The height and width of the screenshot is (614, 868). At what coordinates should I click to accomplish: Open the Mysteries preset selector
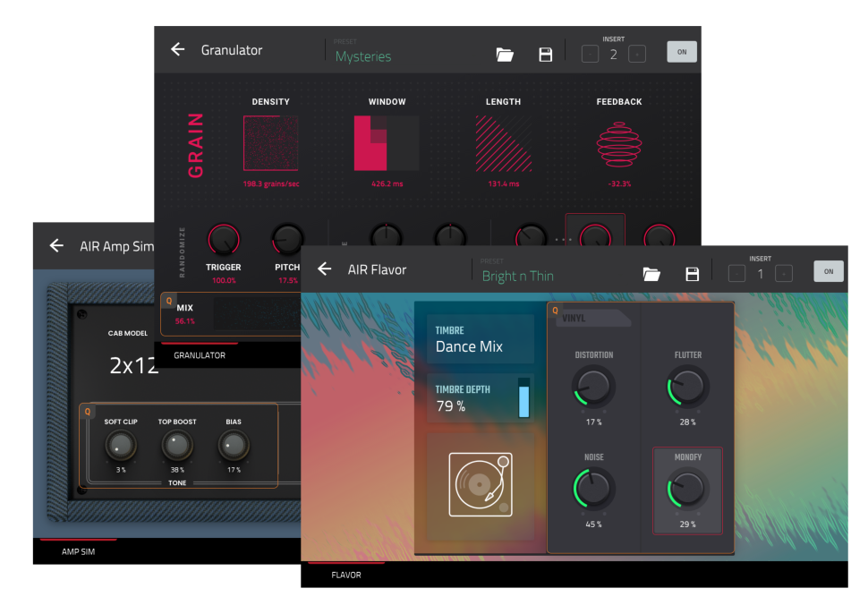pos(363,56)
